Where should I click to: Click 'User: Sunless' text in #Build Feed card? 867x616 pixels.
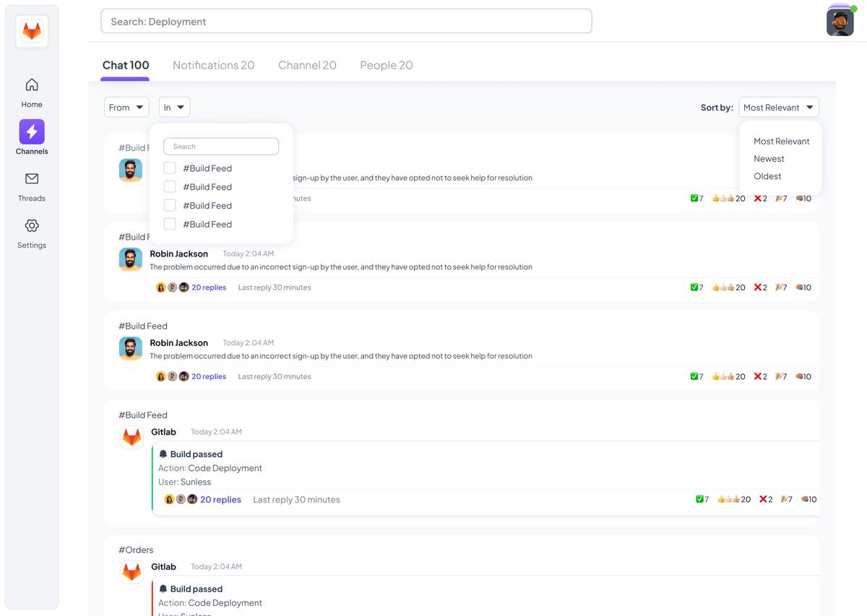[x=185, y=482]
